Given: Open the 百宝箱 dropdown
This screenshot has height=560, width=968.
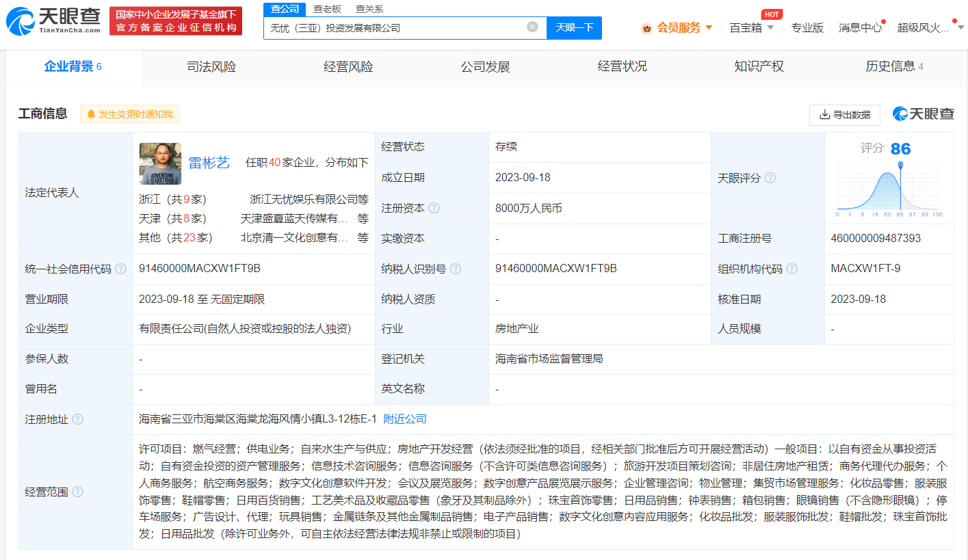Looking at the screenshot, I should click(751, 28).
